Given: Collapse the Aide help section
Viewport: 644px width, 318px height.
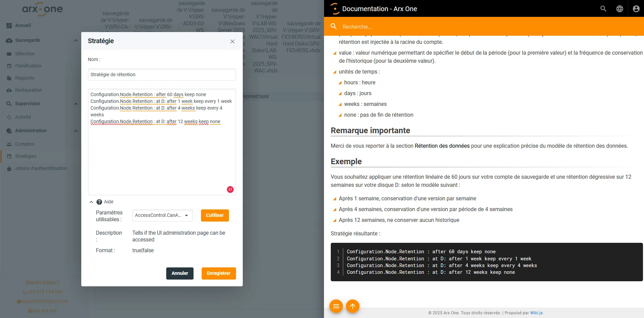Looking at the screenshot, I should (x=91, y=202).
